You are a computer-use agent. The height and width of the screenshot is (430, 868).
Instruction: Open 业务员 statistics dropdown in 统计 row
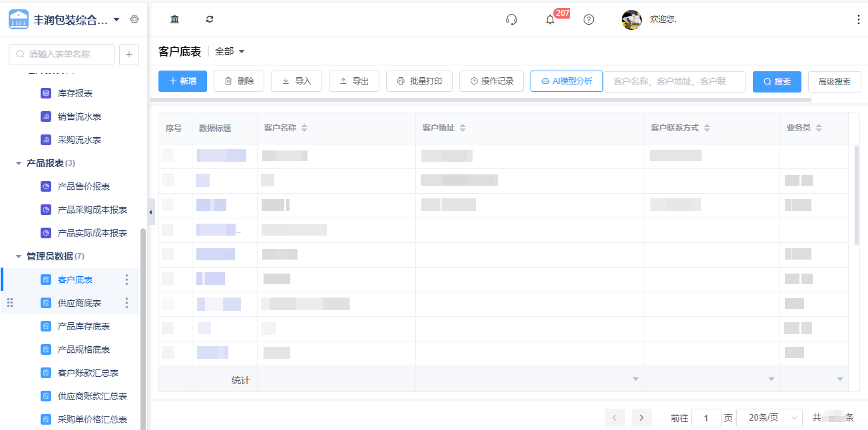(840, 379)
